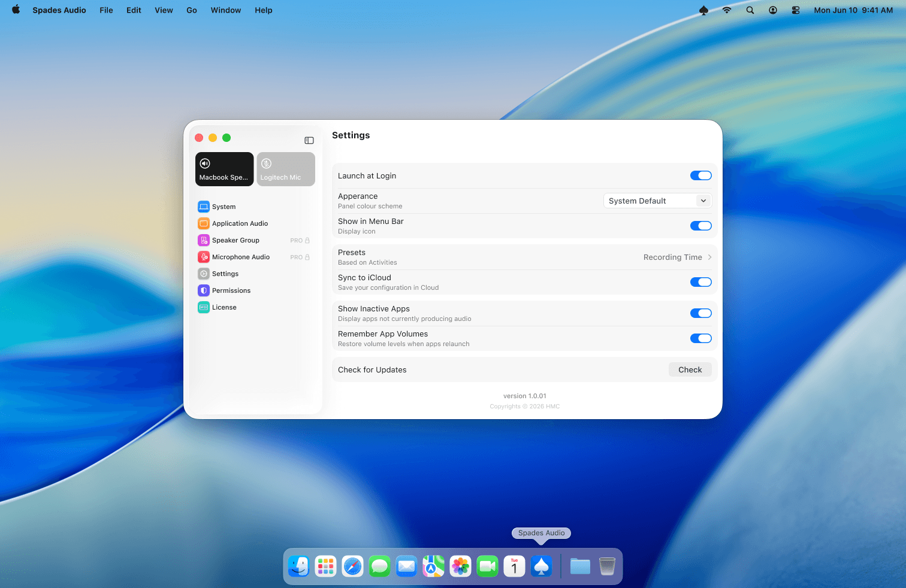Select the Macbook Speaker device tile
Screen dimensions: 906x588
click(224, 169)
